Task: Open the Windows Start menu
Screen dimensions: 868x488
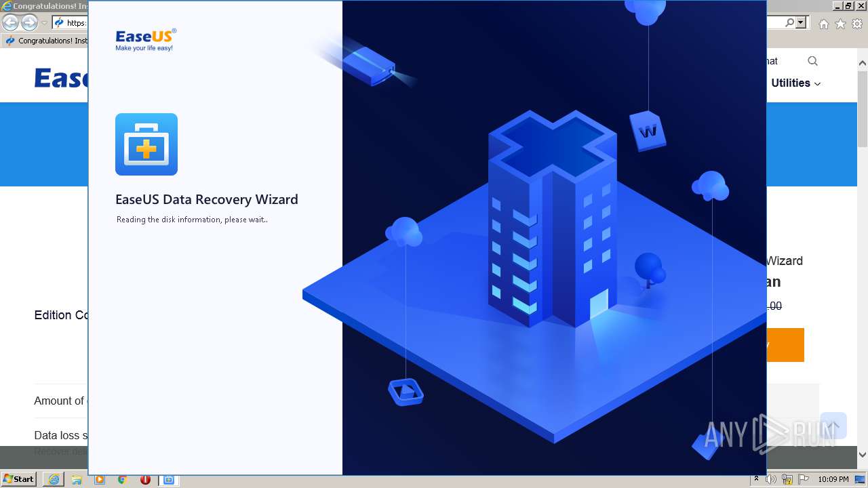Action: pos(19,479)
